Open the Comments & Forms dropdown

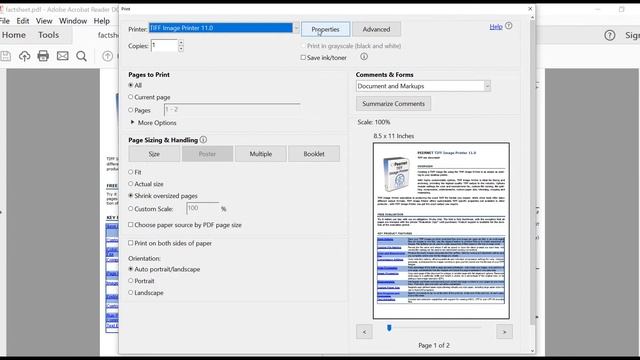click(487, 86)
